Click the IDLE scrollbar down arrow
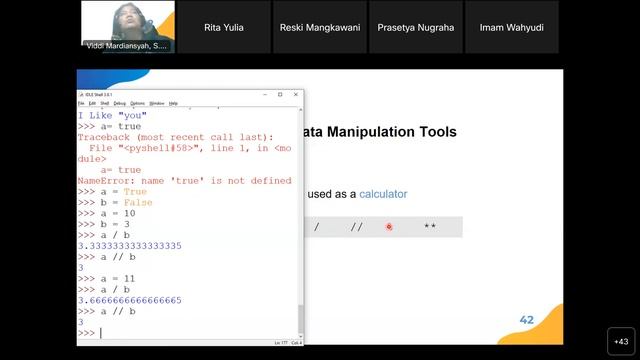The width and height of the screenshot is (640, 360). pos(301,336)
